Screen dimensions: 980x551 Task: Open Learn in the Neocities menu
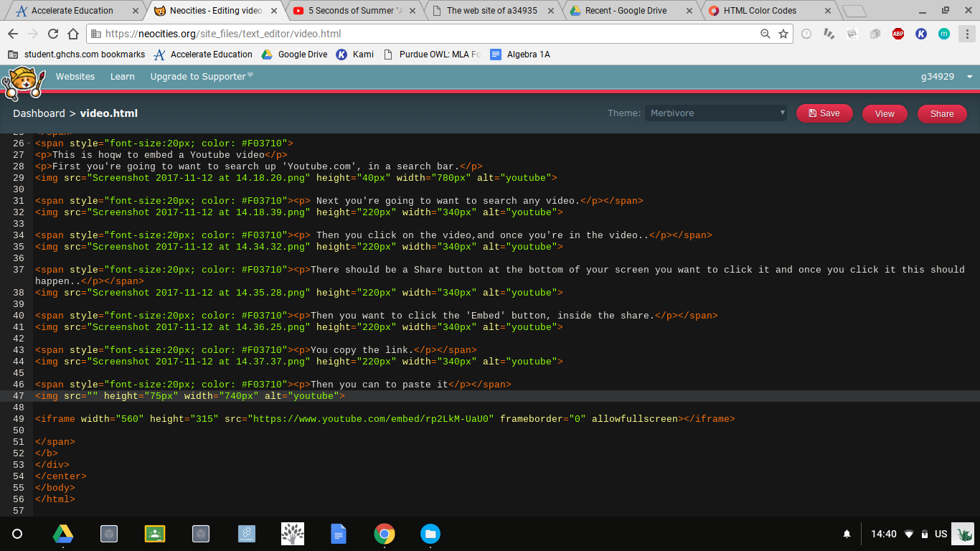123,76
